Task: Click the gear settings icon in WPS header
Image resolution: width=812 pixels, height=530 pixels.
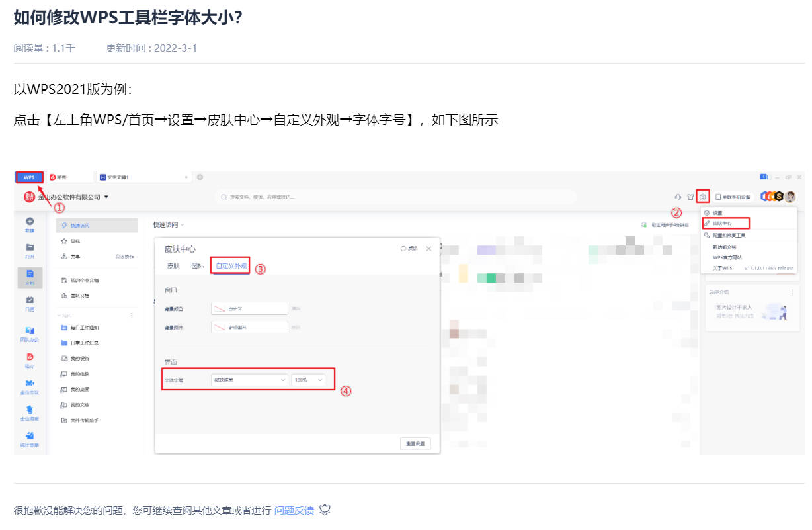Action: (x=703, y=197)
